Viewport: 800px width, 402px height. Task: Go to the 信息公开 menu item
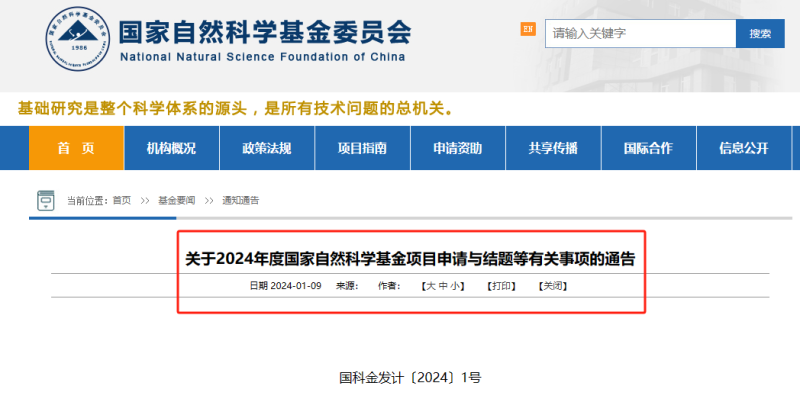pos(744,148)
